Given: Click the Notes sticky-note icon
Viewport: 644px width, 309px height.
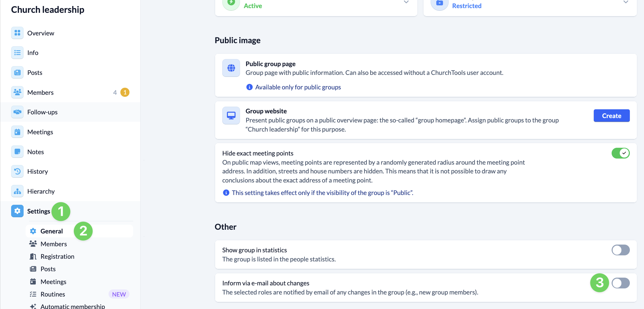Looking at the screenshot, I should [17, 152].
